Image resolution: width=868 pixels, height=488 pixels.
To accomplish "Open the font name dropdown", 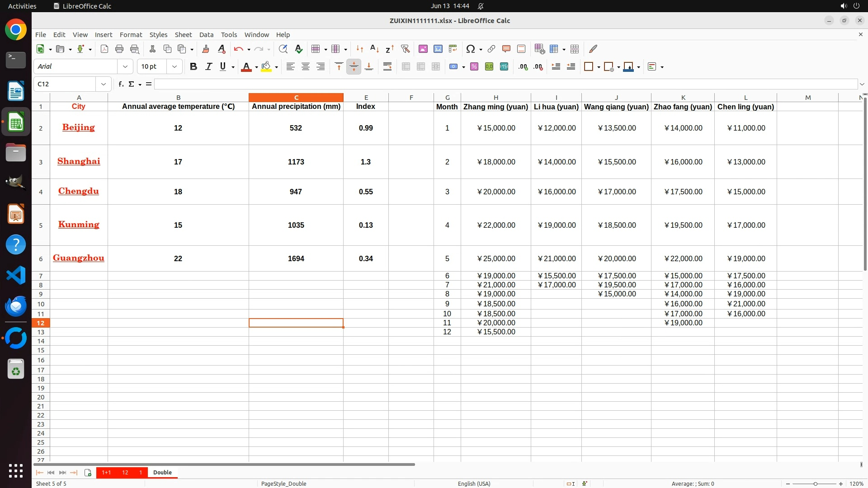I will point(125,66).
